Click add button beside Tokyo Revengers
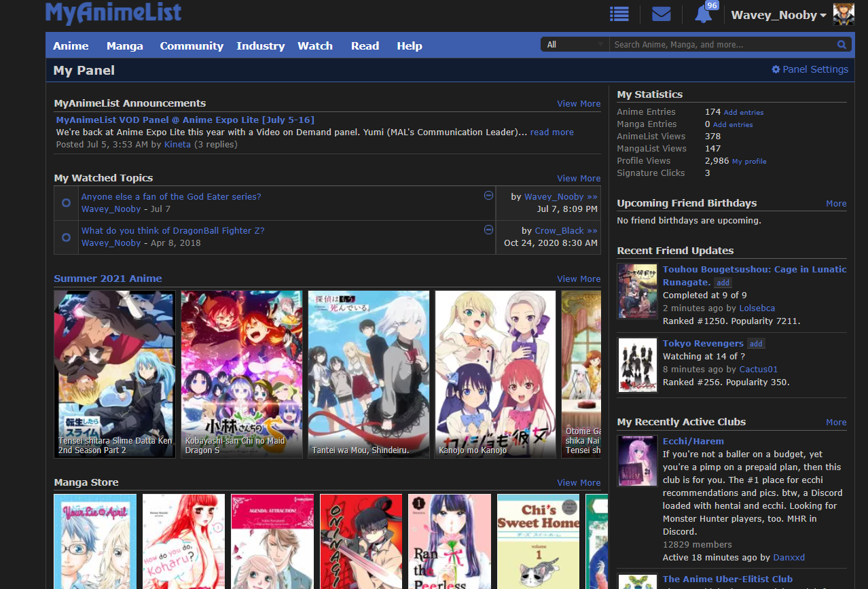868x589 pixels. pyautogui.click(x=756, y=344)
